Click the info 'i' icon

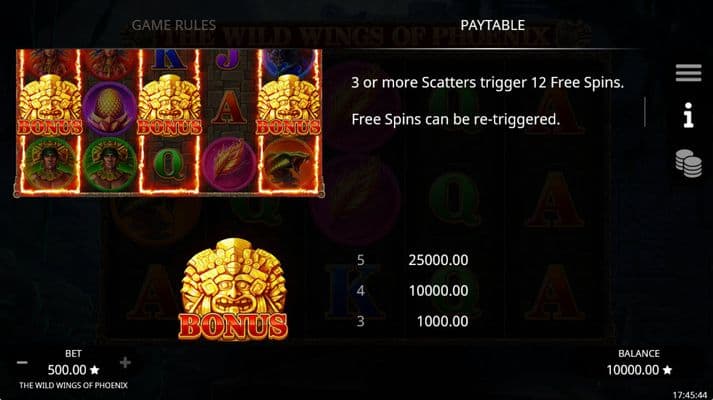tap(688, 115)
